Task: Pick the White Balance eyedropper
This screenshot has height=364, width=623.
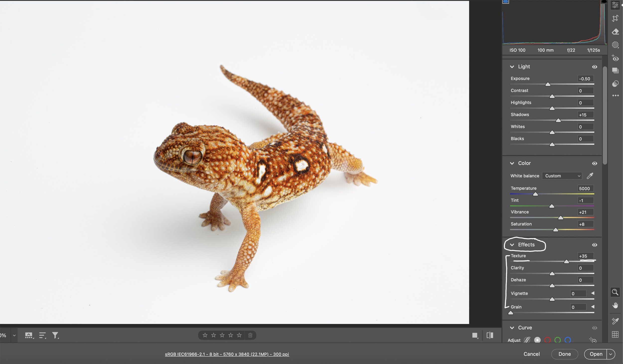Action: (590, 176)
